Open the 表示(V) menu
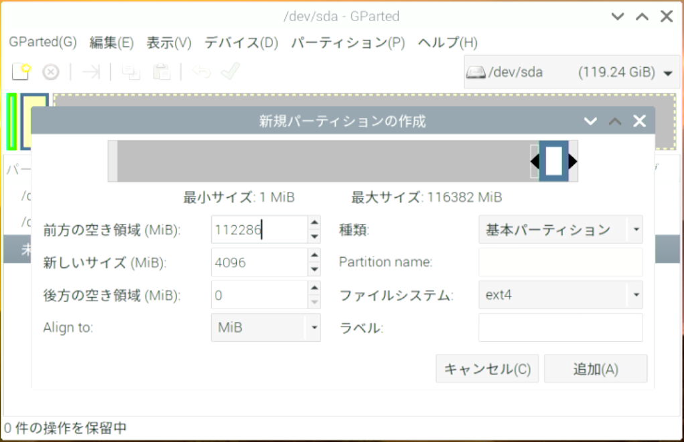This screenshot has height=442, width=684. [x=169, y=42]
